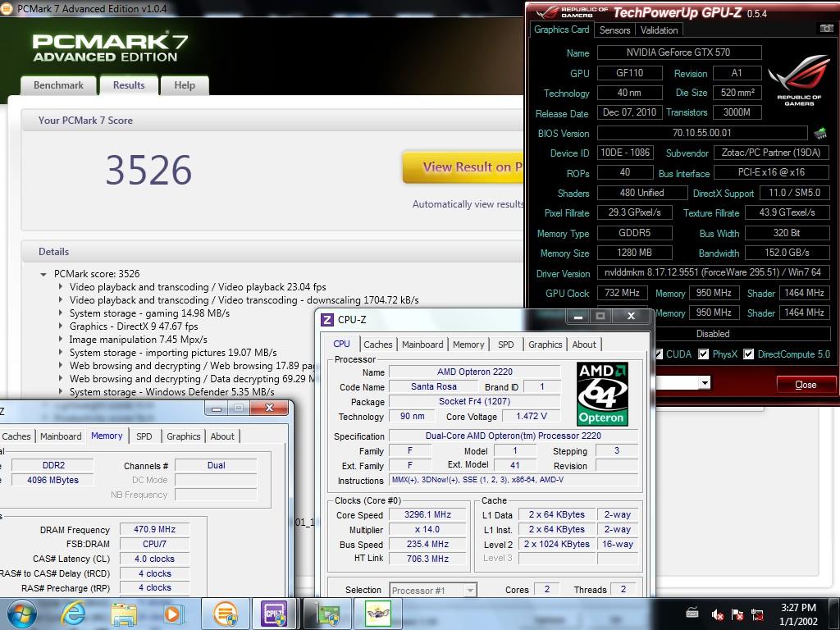Switch to CPU-Z taskbar button
840x630 pixels.
pyautogui.click(x=274, y=614)
